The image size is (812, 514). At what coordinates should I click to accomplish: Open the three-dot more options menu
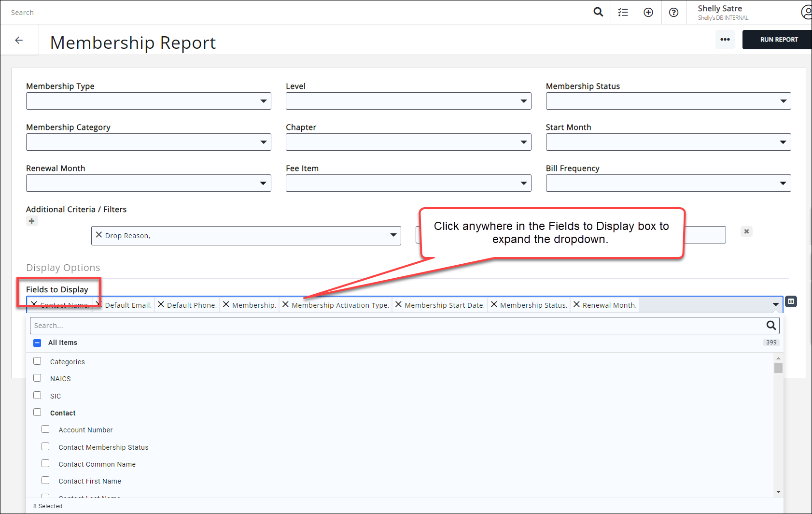click(x=725, y=40)
